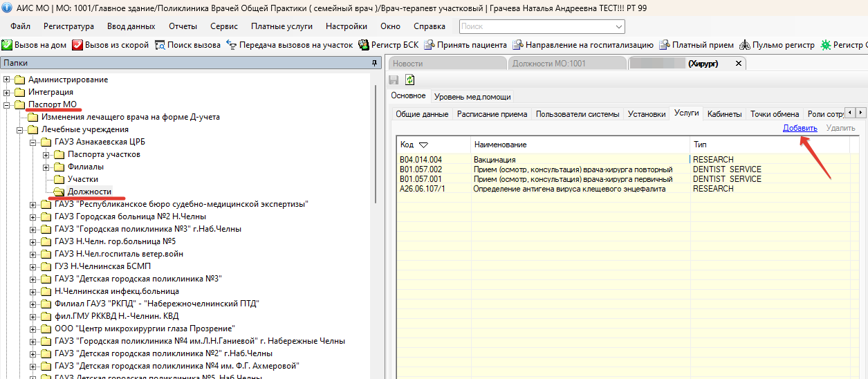The width and height of the screenshot is (868, 379).
Task: Collapse Лечебные учреждения node
Action: (x=20, y=129)
